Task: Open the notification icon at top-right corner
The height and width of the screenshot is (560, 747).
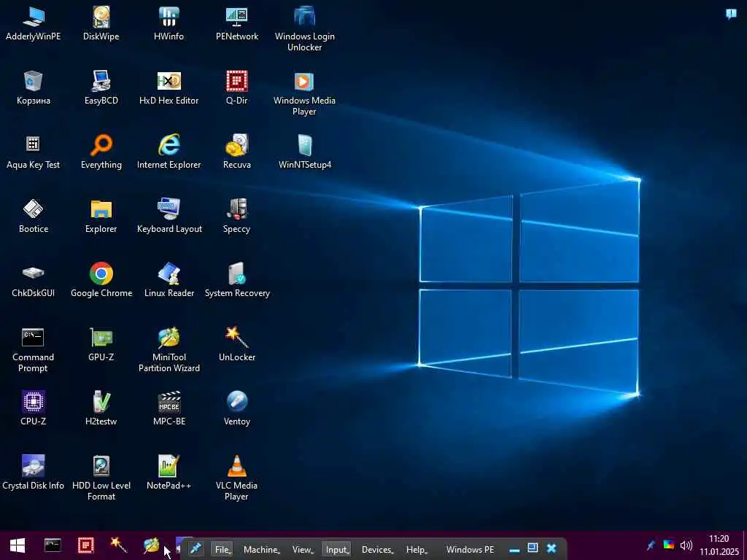Action: click(x=731, y=14)
